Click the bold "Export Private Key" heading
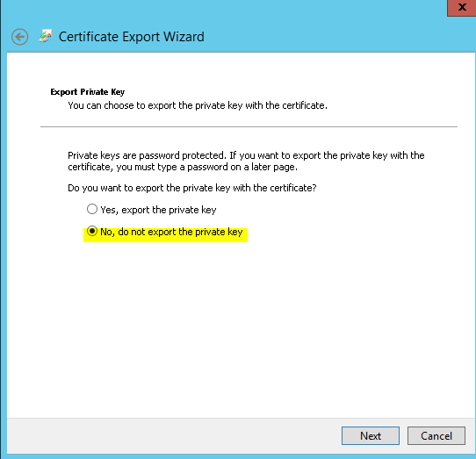The width and height of the screenshot is (476, 459). click(88, 92)
